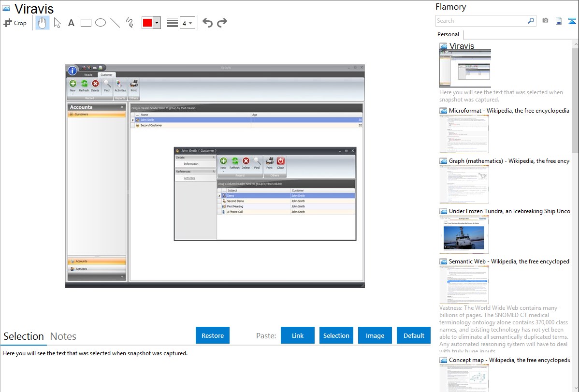Click into the Flamory search field
Image resolution: width=579 pixels, height=392 pixels.
pos(481,21)
